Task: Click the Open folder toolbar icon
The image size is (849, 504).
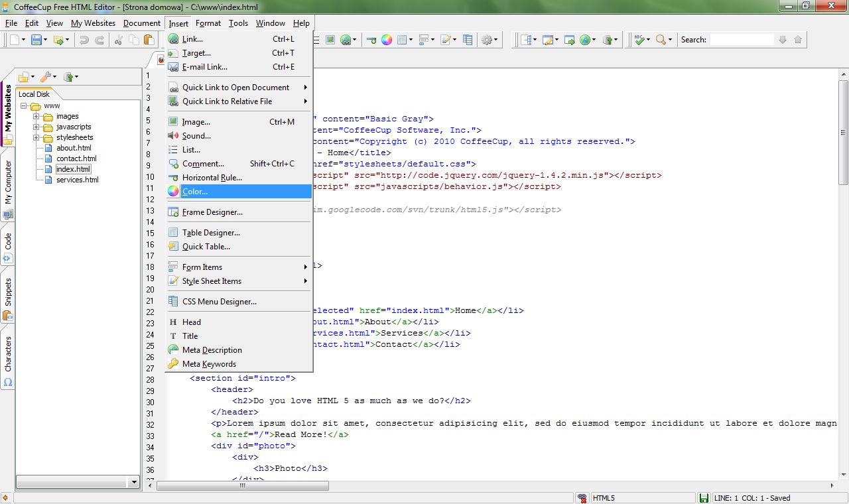Action: point(58,40)
